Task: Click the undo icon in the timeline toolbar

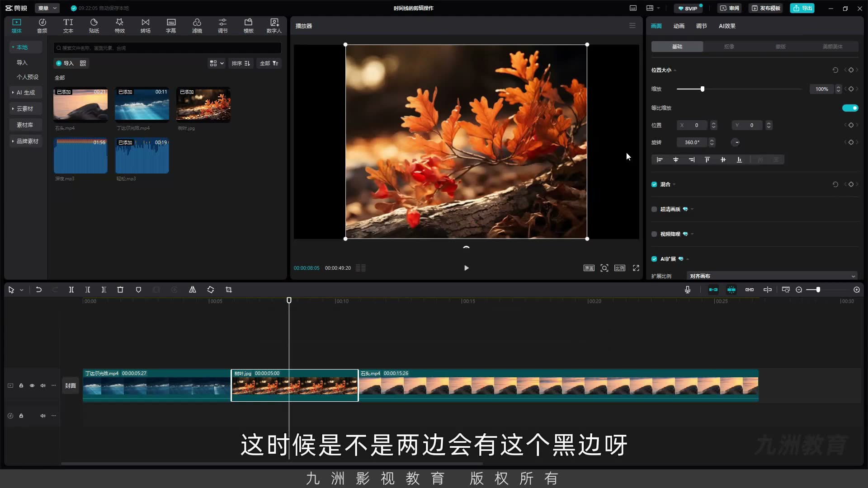Action: pos(39,290)
